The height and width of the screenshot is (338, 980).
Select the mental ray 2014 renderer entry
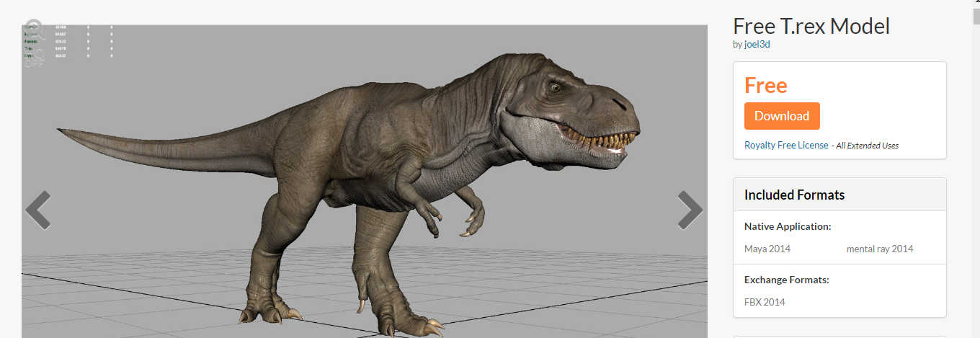pos(879,249)
